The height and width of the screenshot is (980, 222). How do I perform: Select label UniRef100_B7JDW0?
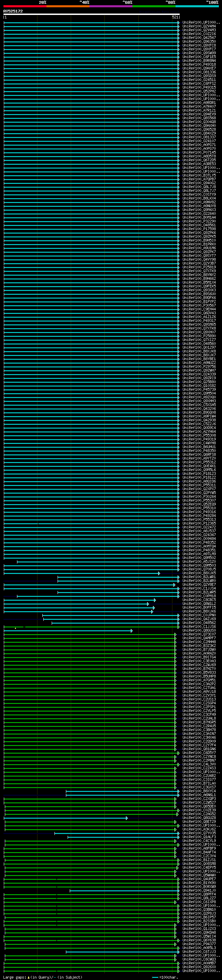[x=199, y=649]
